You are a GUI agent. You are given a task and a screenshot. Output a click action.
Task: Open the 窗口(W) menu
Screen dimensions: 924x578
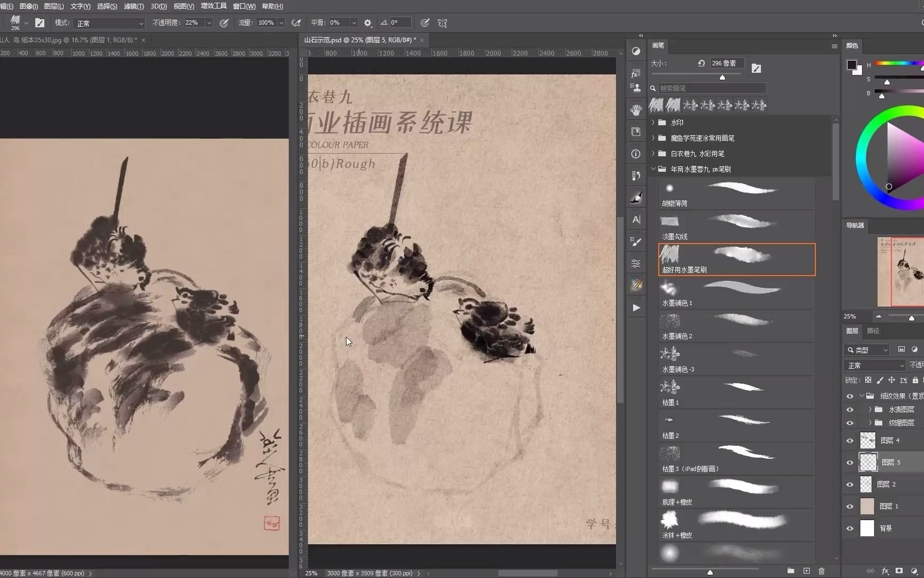pyautogui.click(x=244, y=6)
